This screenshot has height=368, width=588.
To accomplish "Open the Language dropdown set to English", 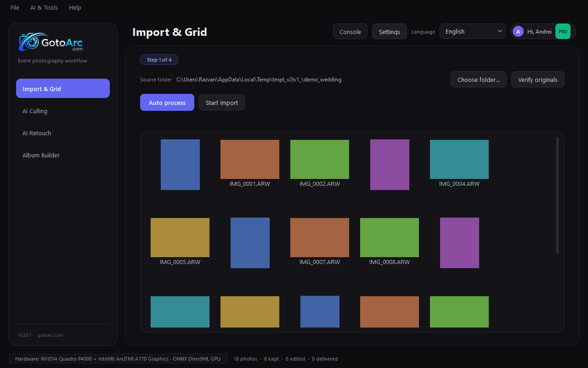I will (473, 31).
